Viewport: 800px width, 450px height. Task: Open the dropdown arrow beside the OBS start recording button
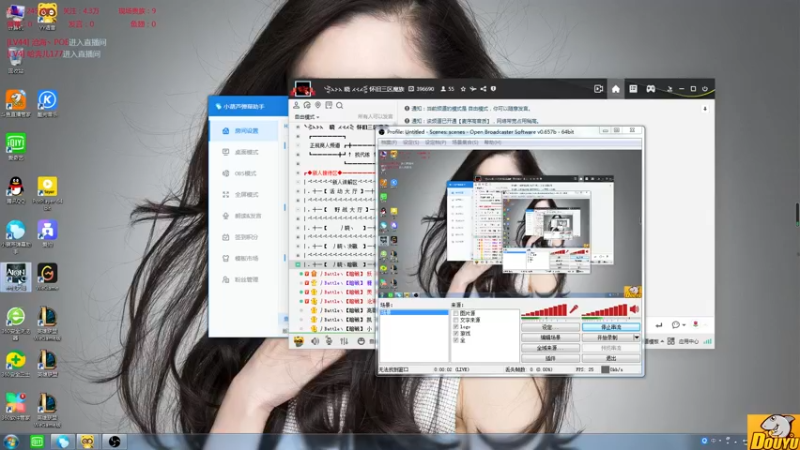(637, 337)
